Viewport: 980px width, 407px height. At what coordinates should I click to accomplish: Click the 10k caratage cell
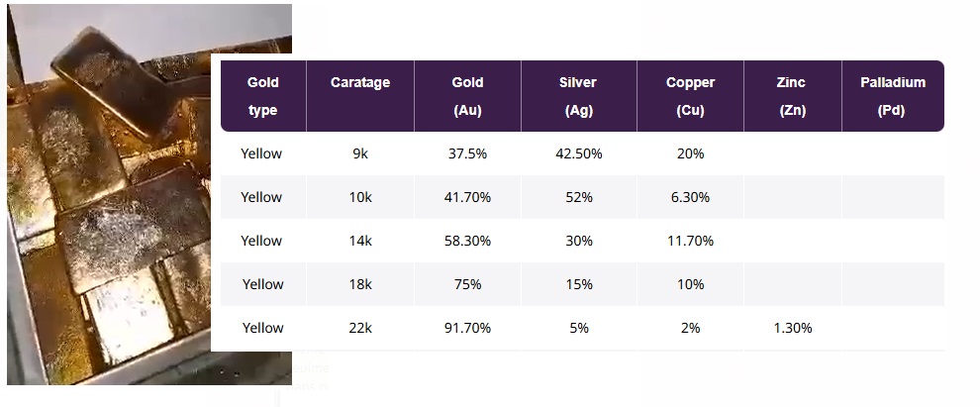point(360,197)
